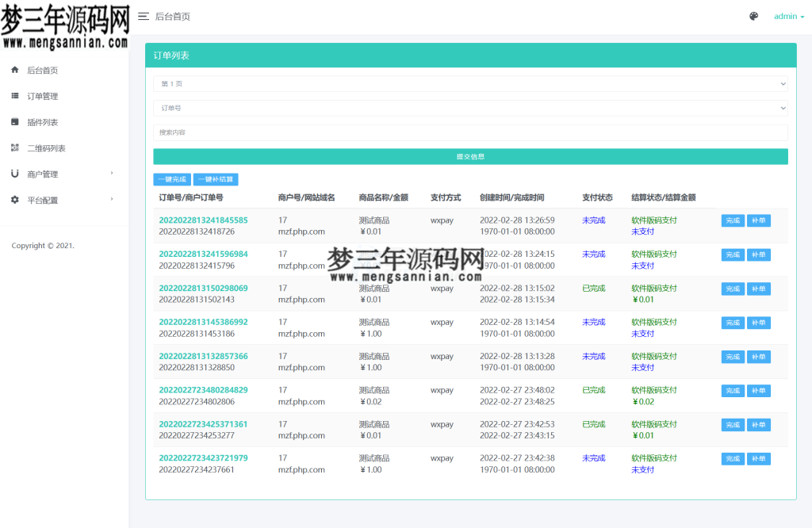The width and height of the screenshot is (812, 528).
Task: Click the 商户号/网站域名 column header
Action: 306,197
